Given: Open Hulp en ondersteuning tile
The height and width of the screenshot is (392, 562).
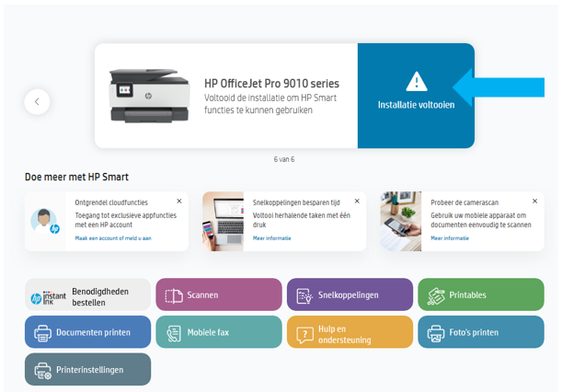Looking at the screenshot, I should [350, 332].
